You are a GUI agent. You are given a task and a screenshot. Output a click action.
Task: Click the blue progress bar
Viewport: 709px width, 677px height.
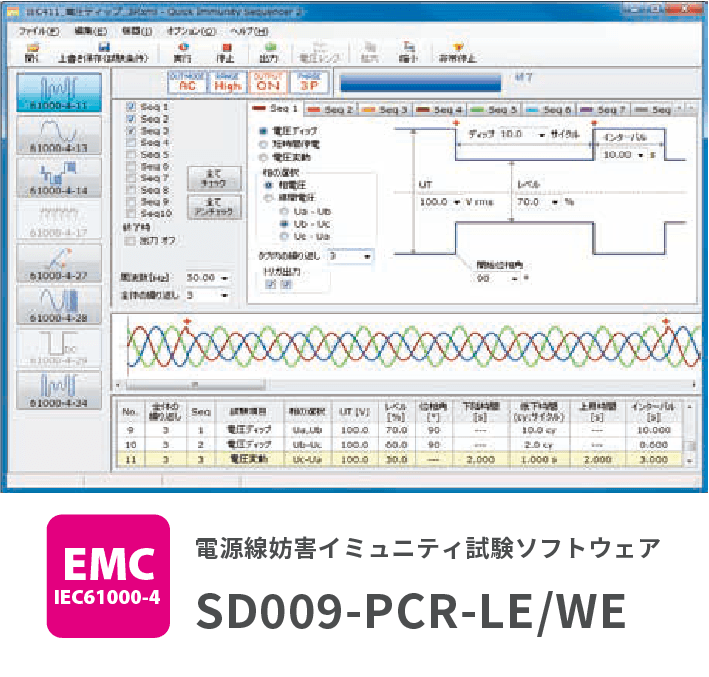[x=420, y=83]
